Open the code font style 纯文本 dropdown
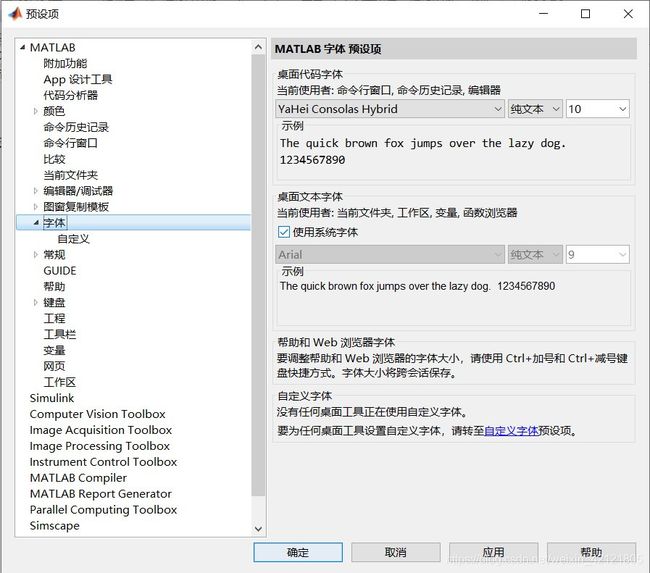This screenshot has width=650, height=573. tap(535, 109)
